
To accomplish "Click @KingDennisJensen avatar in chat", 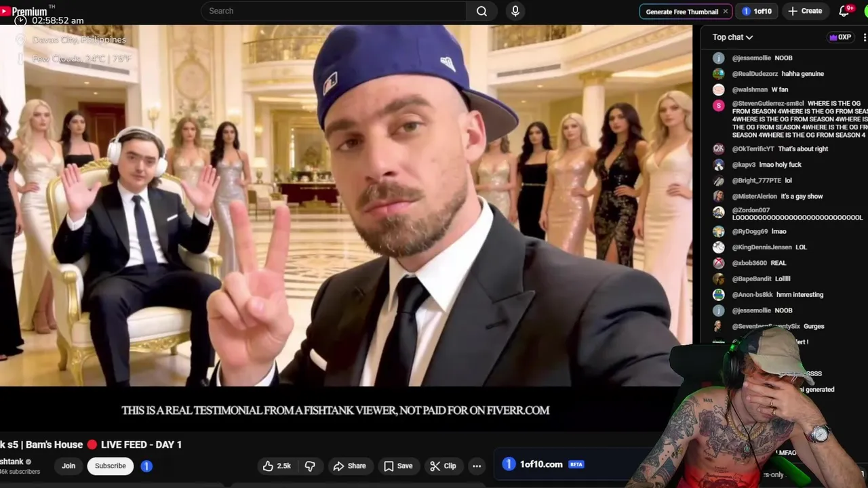I will [718, 247].
